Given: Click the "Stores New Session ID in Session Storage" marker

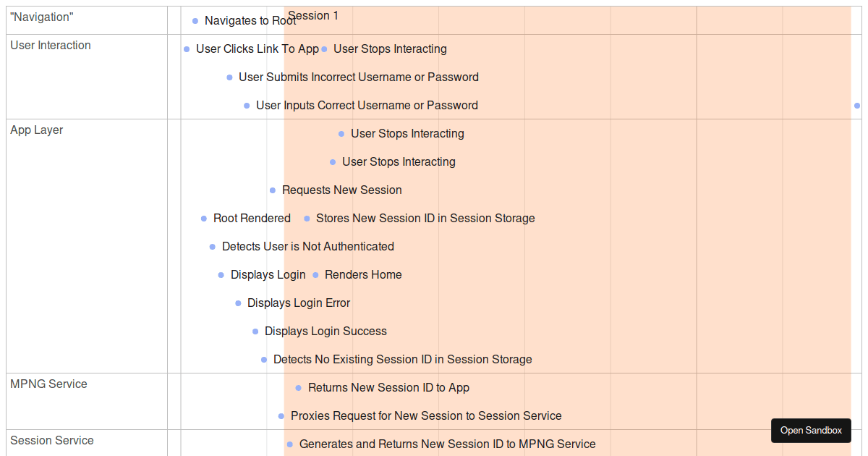Looking at the screenshot, I should pyautogui.click(x=306, y=218).
